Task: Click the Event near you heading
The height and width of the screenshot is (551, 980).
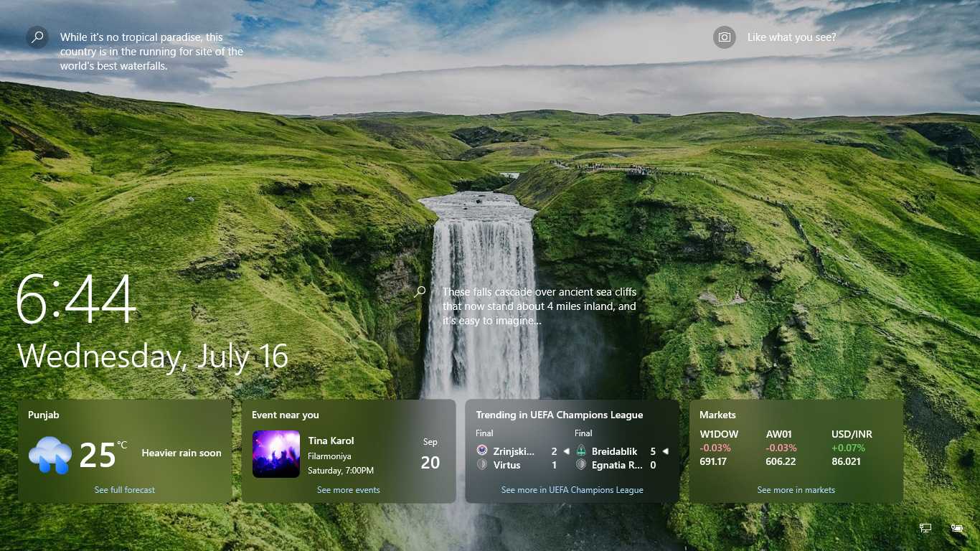Action: (x=286, y=415)
